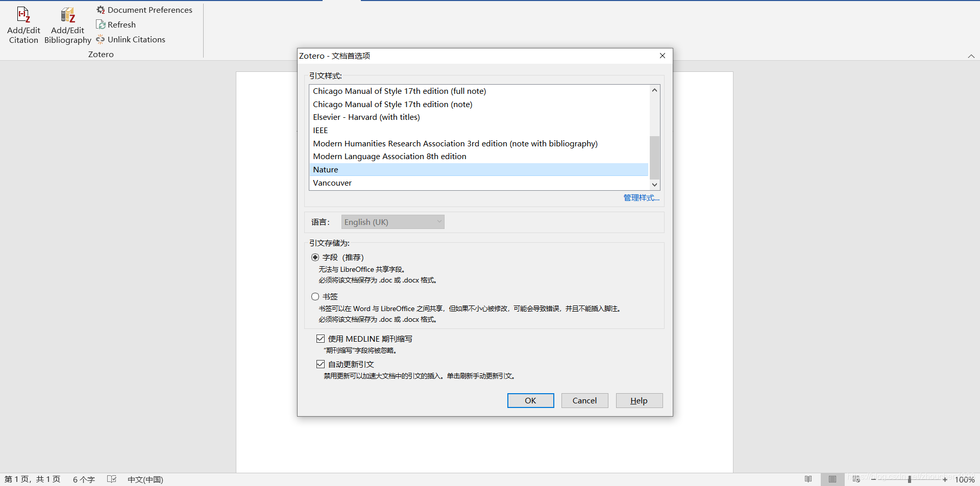Select the Vancouver citation style
The image size is (980, 486).
tap(479, 183)
